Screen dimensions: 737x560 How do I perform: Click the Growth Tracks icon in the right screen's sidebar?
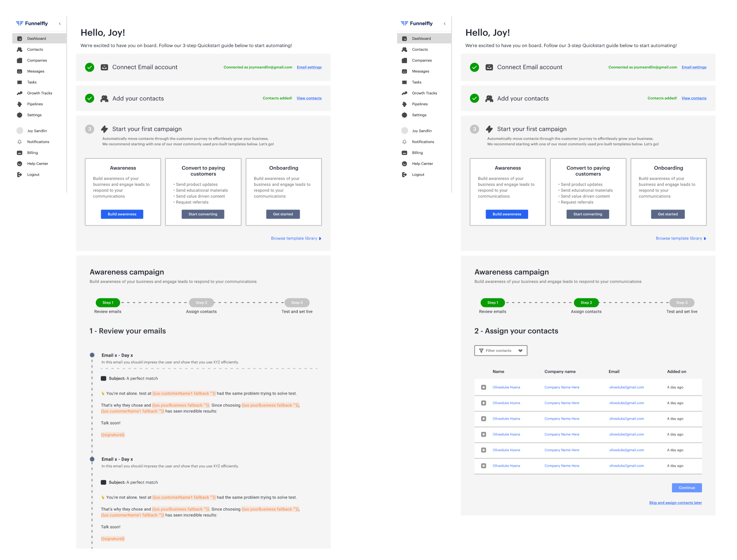point(404,93)
